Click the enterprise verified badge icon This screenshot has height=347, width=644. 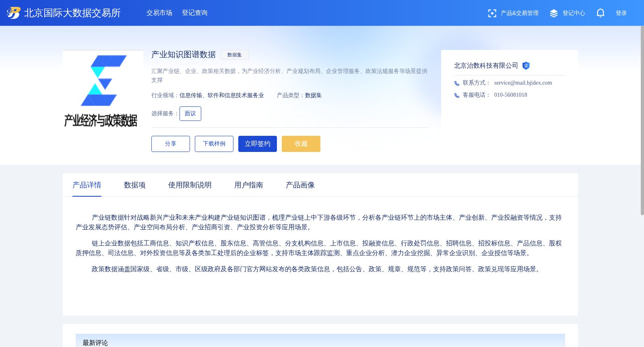point(526,66)
